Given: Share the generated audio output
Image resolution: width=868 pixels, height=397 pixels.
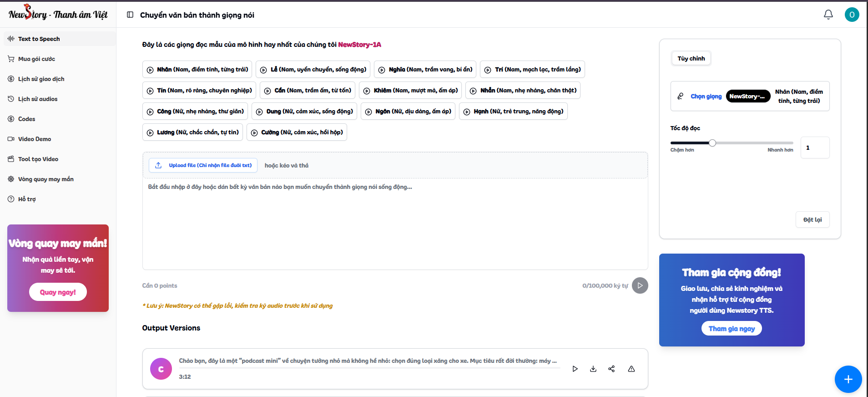Looking at the screenshot, I should [x=611, y=369].
